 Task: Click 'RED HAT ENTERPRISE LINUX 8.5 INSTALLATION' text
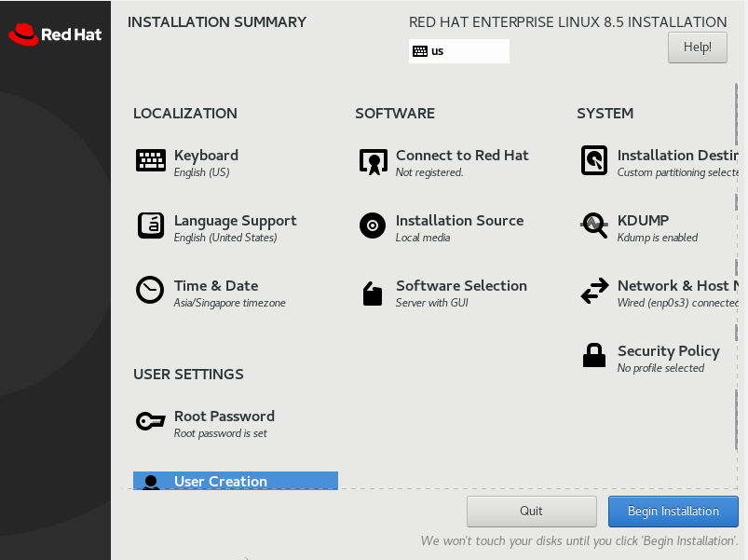click(x=567, y=22)
